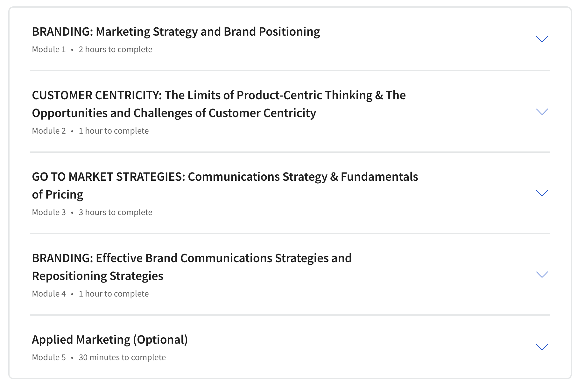Click the 'Module 5' label
Image resolution: width=585 pixels, height=392 pixels.
[49, 357]
